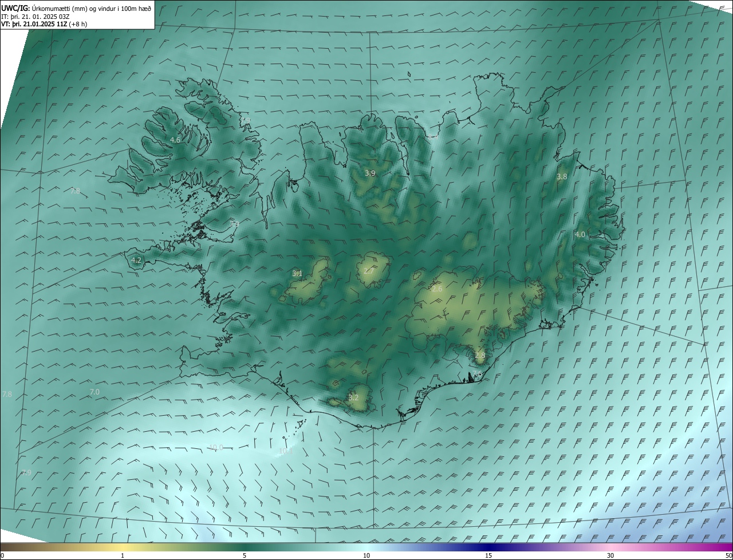This screenshot has width=733, height=560.
Task: Click the 4.0 label near the east coast
Action: pyautogui.click(x=580, y=234)
